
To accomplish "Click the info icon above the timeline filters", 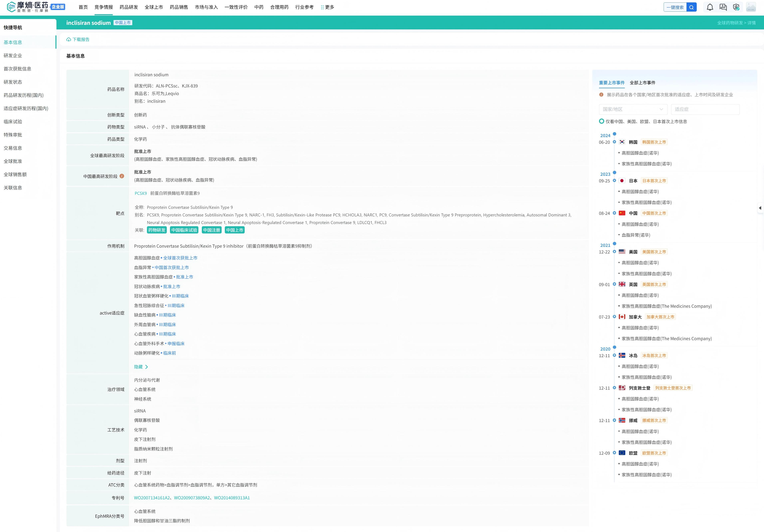I will pos(601,95).
